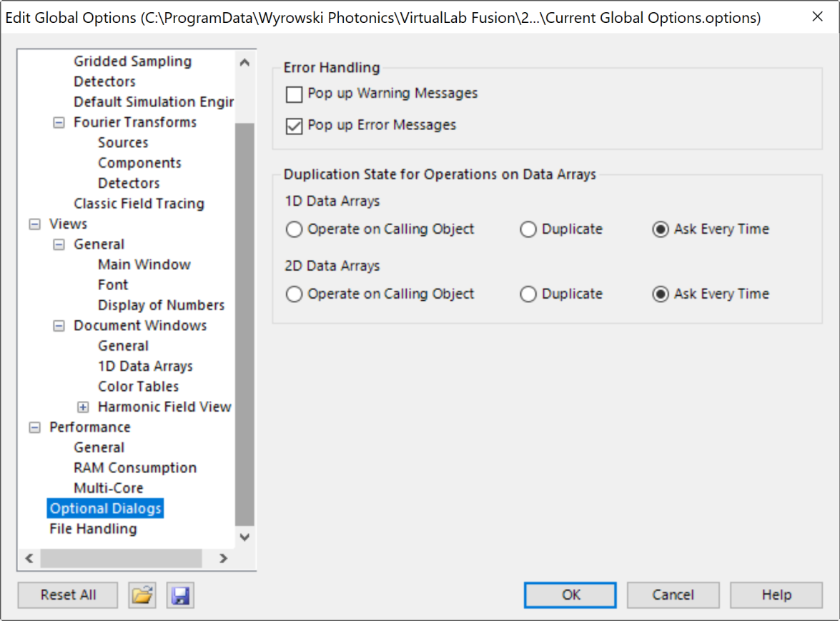Select the Views tree label
Viewport: 840px width, 621px height.
(x=68, y=224)
